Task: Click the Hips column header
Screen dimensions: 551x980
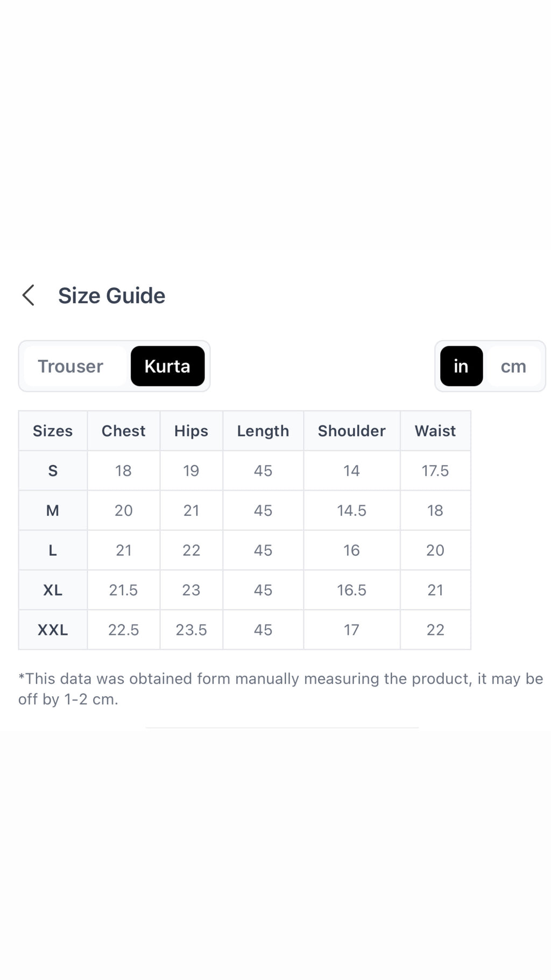Action: point(191,431)
